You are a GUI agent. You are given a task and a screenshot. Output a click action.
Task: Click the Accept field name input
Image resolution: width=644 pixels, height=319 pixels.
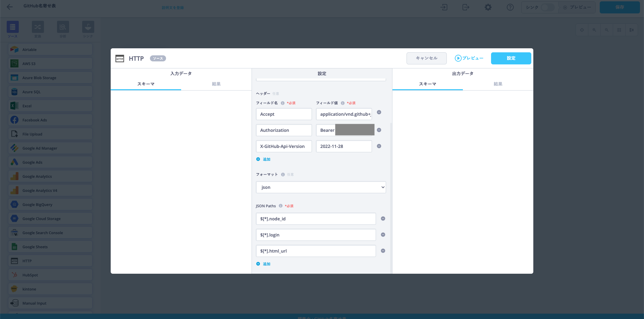coord(284,114)
